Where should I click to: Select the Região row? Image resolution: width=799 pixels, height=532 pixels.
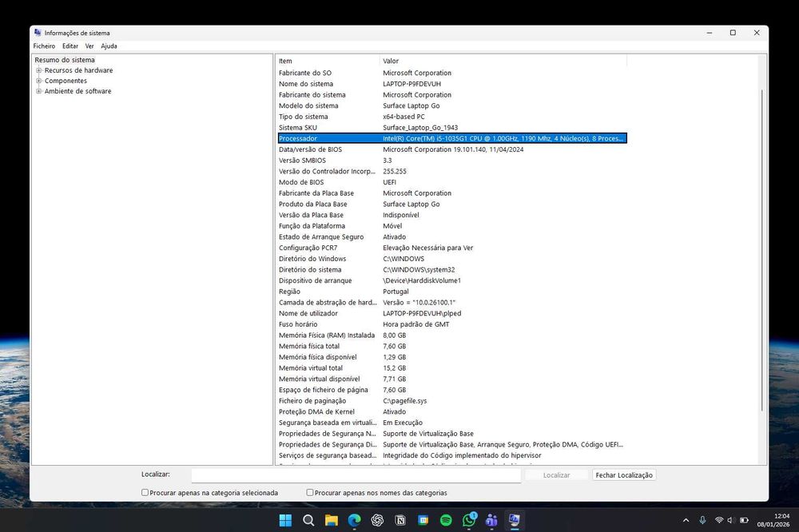click(x=452, y=292)
